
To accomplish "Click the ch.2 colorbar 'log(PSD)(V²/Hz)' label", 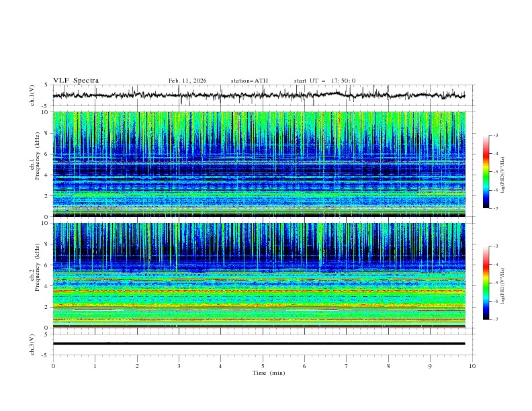I will click(503, 285).
